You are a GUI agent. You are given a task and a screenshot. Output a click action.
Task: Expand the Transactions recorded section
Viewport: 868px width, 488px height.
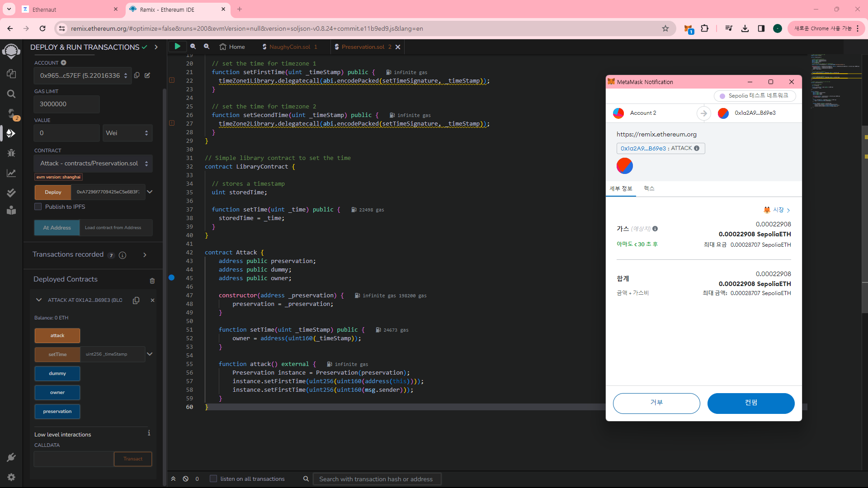tap(145, 255)
